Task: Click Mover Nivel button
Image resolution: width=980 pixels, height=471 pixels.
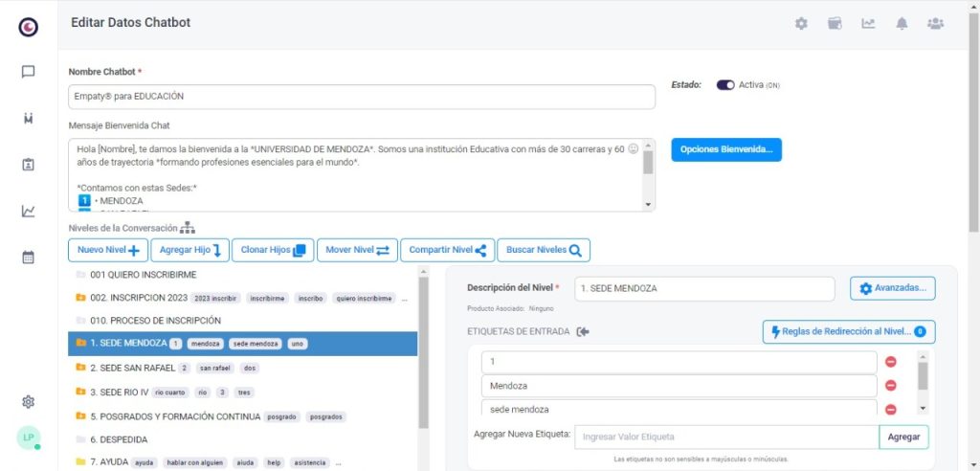Action: (x=358, y=250)
